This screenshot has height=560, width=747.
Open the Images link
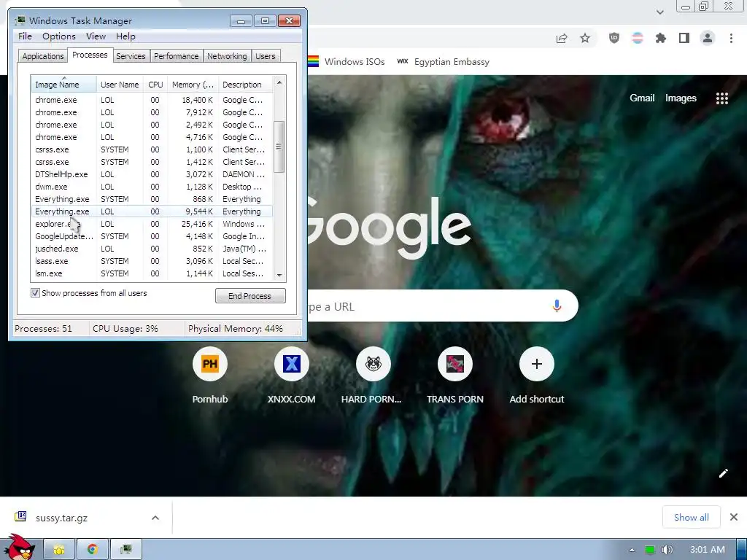click(x=681, y=98)
